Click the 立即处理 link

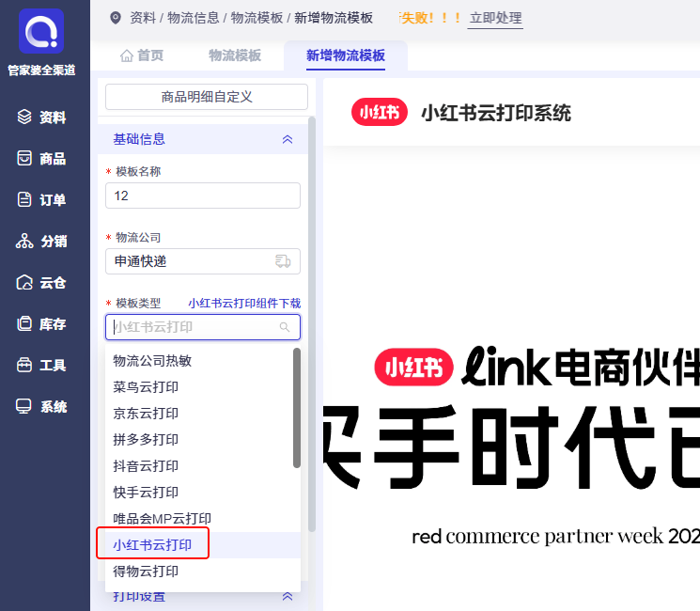click(x=495, y=18)
